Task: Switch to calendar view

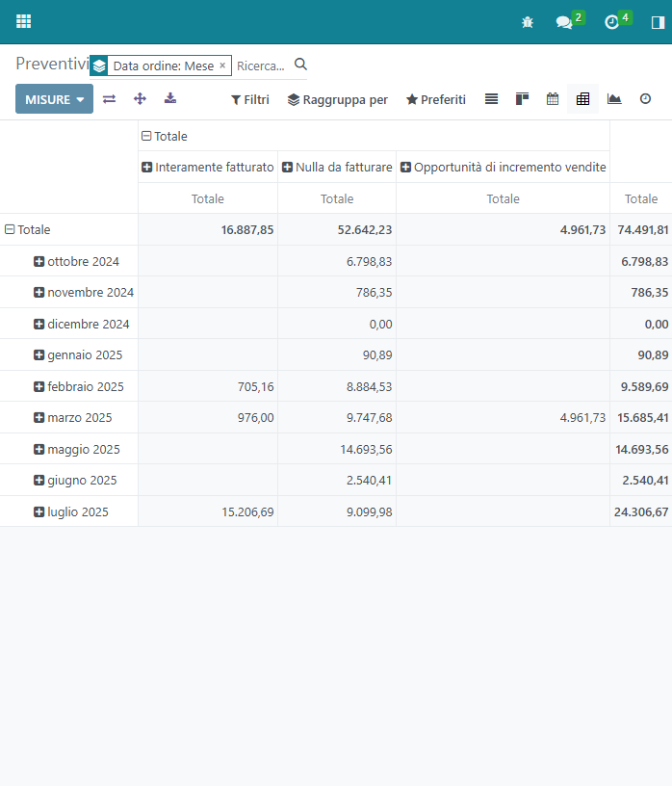Action: (x=553, y=99)
